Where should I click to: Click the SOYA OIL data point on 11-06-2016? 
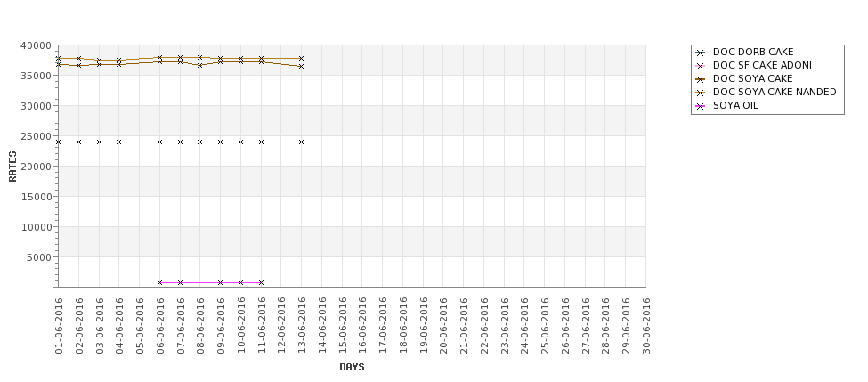(261, 282)
